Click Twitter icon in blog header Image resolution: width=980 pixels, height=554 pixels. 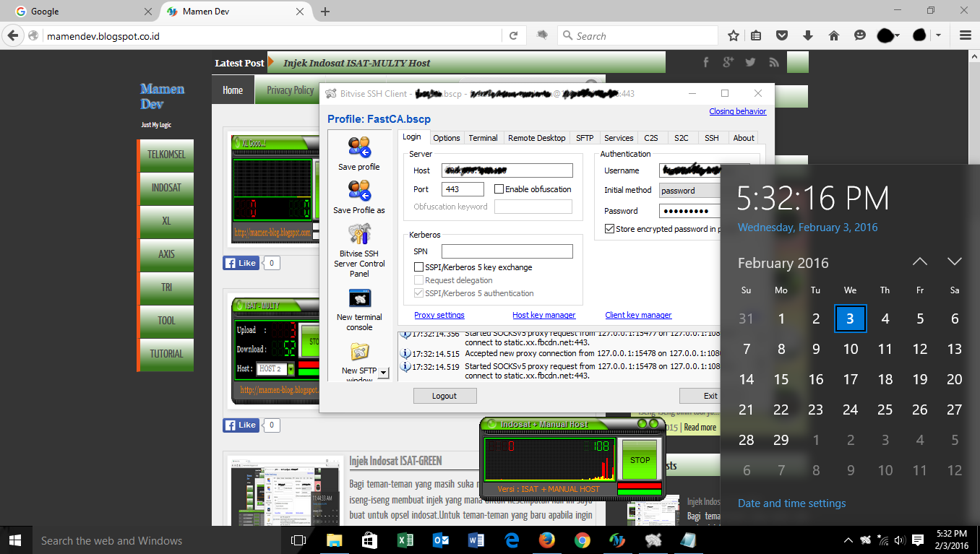coord(750,63)
